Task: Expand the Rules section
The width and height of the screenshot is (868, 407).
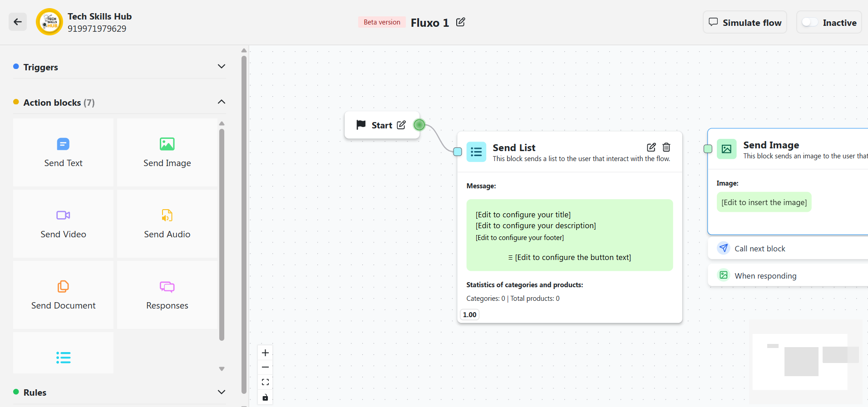Action: (x=221, y=392)
